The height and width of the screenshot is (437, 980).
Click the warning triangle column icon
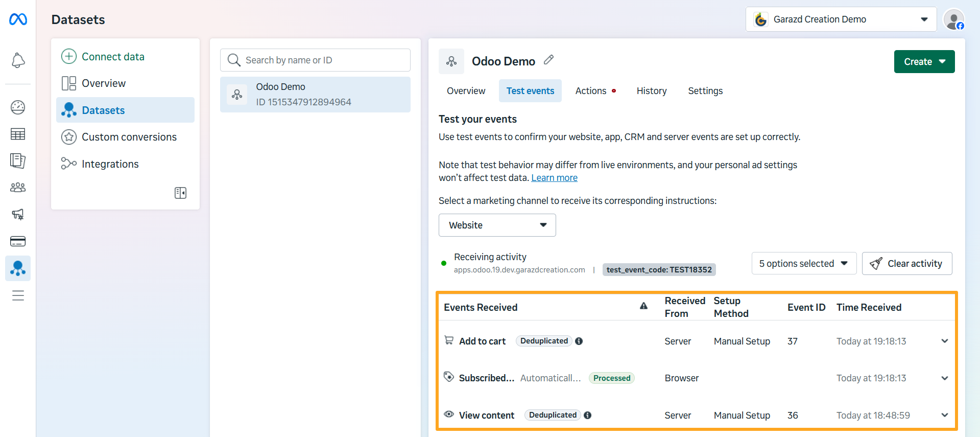(643, 306)
